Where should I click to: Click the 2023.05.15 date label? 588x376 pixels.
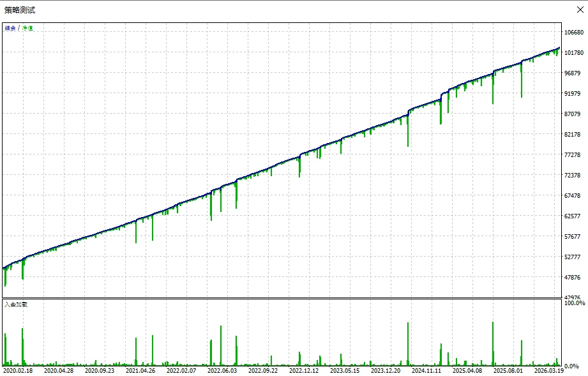[x=345, y=371]
